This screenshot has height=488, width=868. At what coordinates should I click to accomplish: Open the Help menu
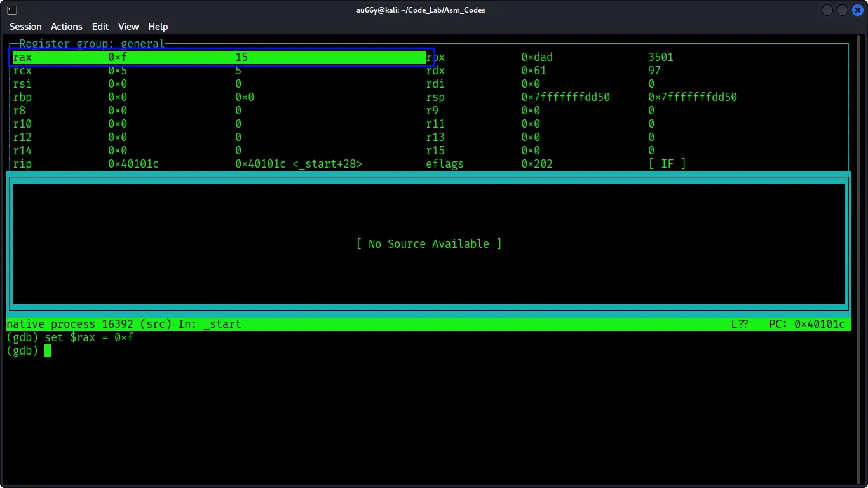(x=158, y=27)
